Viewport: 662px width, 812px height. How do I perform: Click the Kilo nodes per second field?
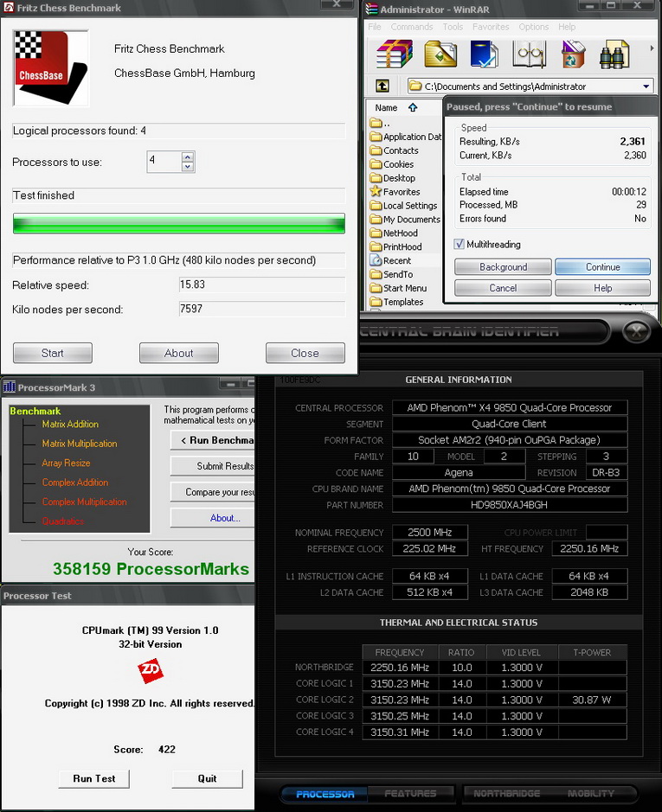pos(262,309)
